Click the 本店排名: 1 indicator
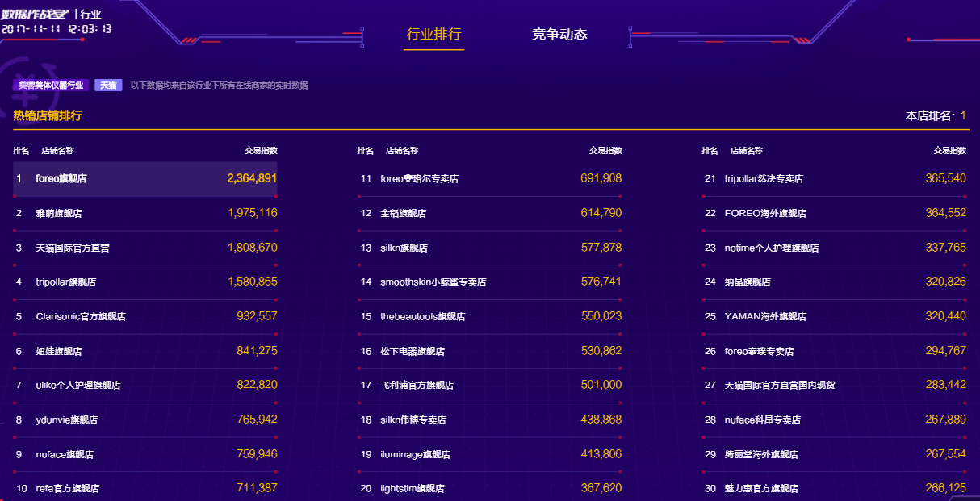Screen dimensions: 980x501 click(936, 116)
